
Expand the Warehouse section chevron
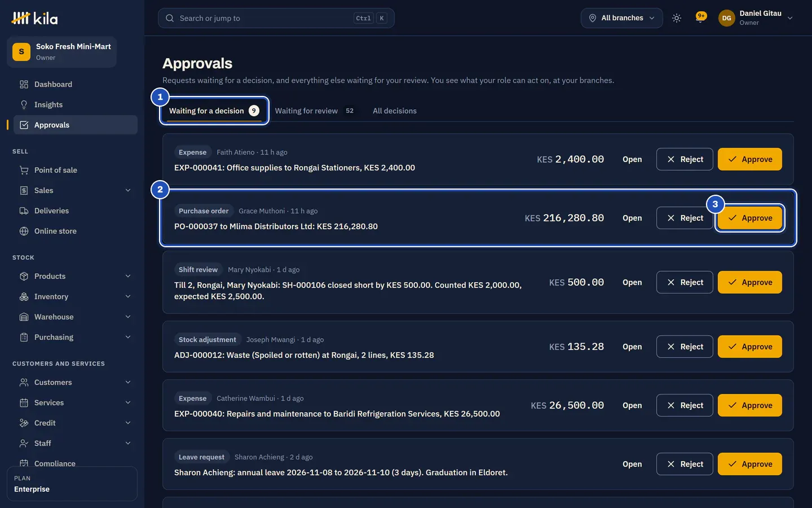click(128, 317)
